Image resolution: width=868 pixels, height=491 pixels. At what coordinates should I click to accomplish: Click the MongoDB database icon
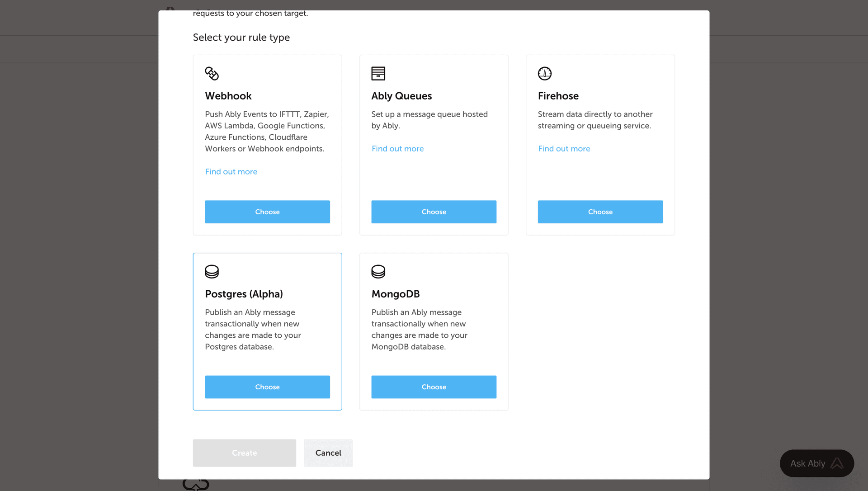(x=378, y=271)
